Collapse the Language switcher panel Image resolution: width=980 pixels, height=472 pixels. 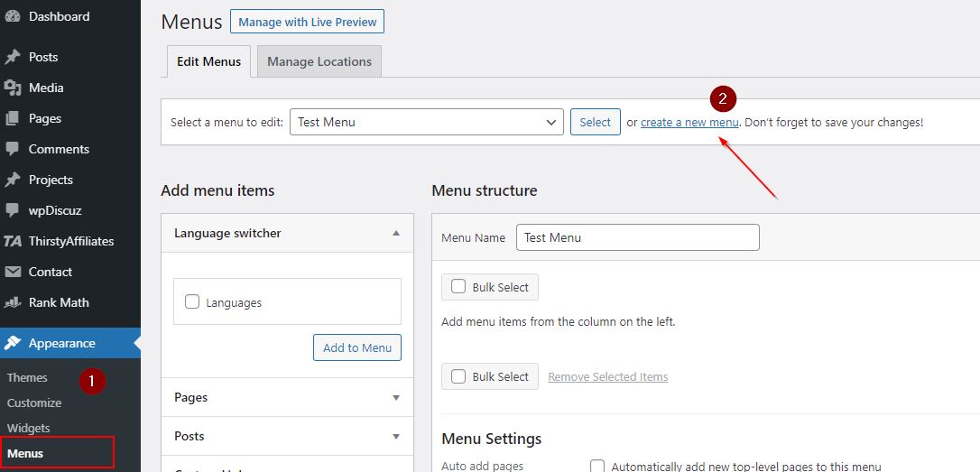click(x=395, y=233)
